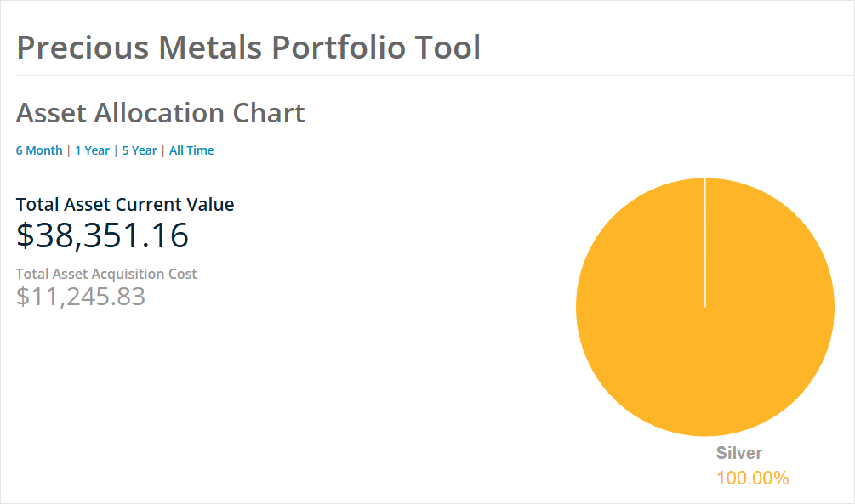The width and height of the screenshot is (855, 504).
Task: Switch chart to 1 Year range
Action: 92,150
